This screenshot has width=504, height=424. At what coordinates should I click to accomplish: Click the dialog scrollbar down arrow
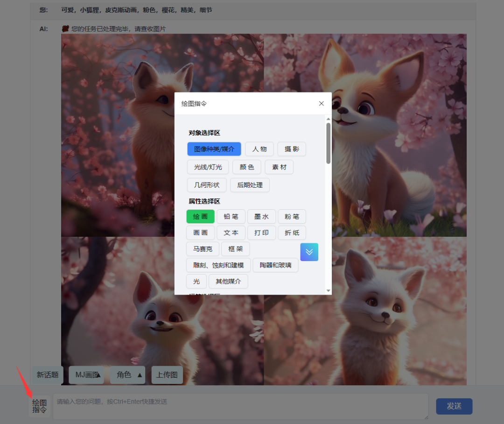coord(328,290)
